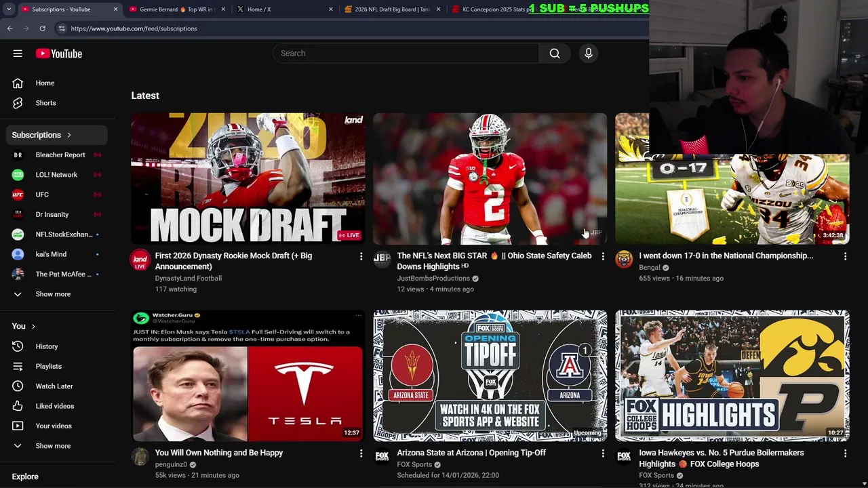Click the penguinz0 channel avatar
Screen dimensions: 868x488
(x=140, y=456)
